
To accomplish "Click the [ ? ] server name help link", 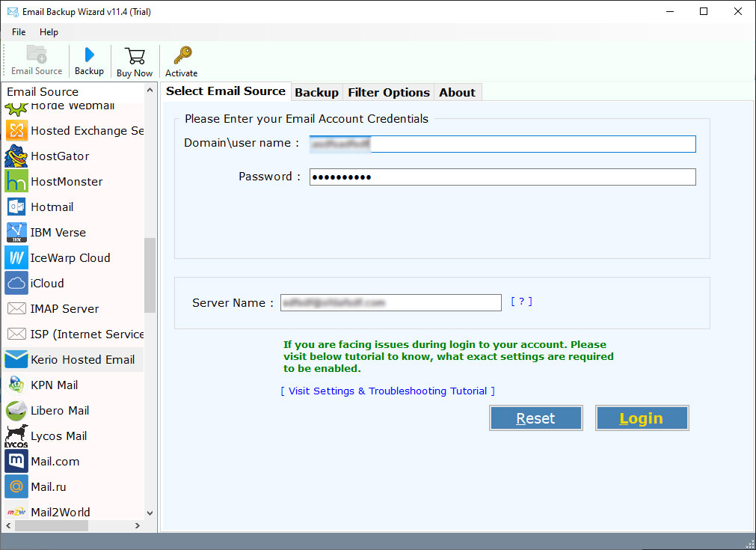I will point(521,302).
